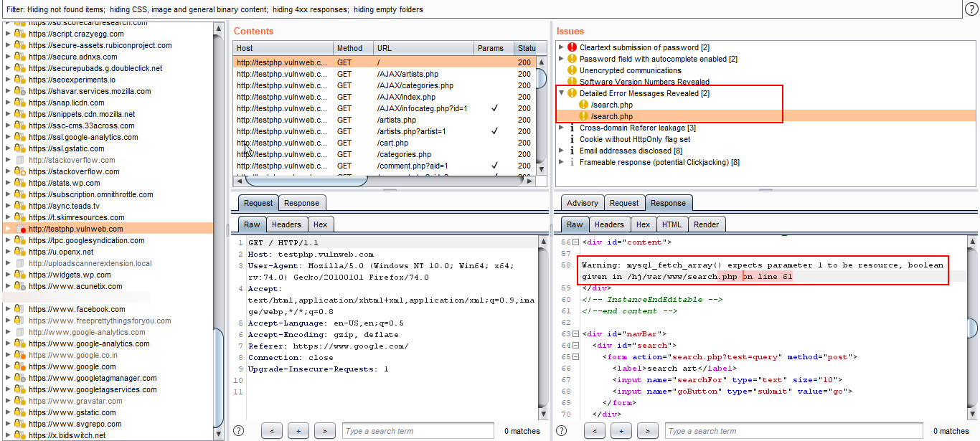Screen dimensions: 980x441
Task: Collapse the Detailed Error Messages Revealed group
Action: 562,93
